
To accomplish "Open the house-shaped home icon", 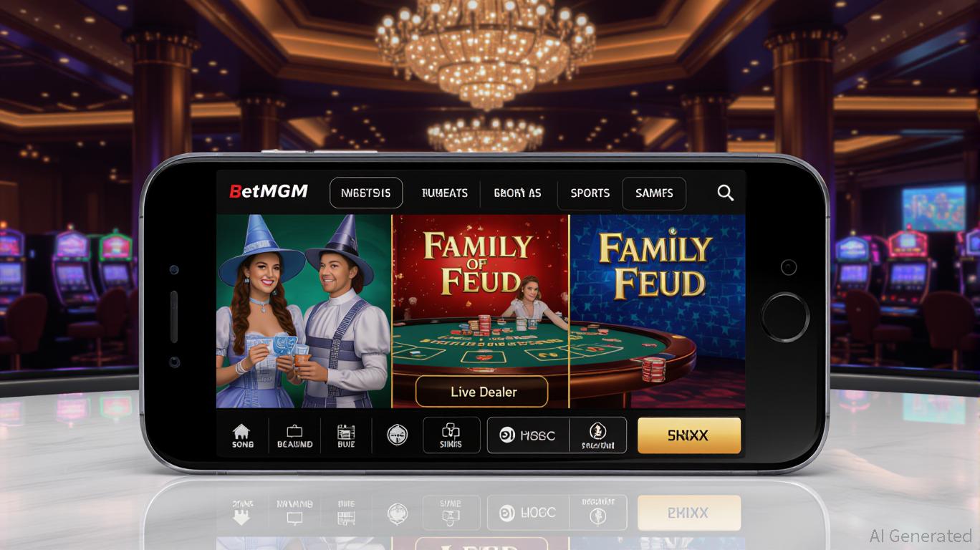I will pos(242,431).
